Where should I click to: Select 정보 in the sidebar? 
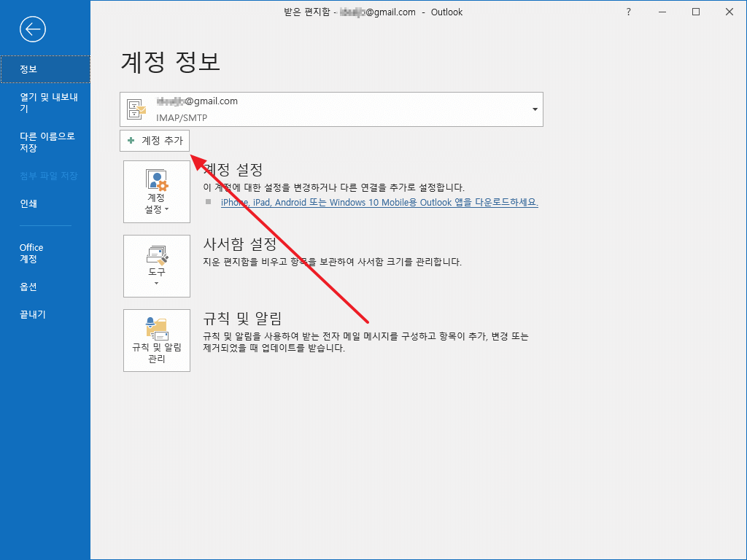coord(45,69)
